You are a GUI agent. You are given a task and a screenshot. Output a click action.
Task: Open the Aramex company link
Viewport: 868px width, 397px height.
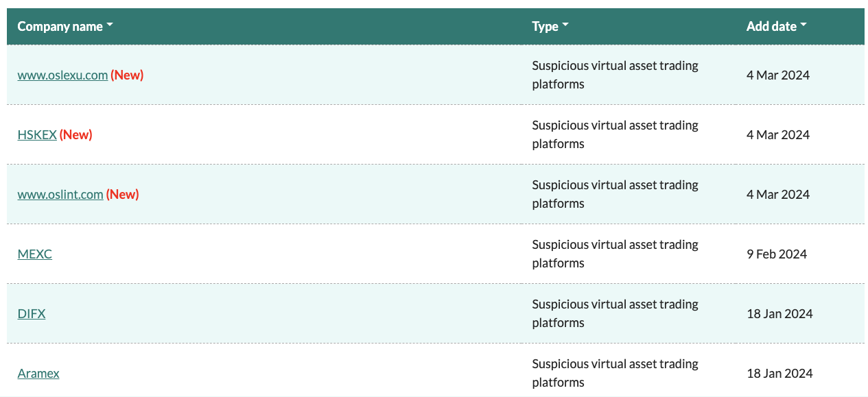tap(38, 374)
